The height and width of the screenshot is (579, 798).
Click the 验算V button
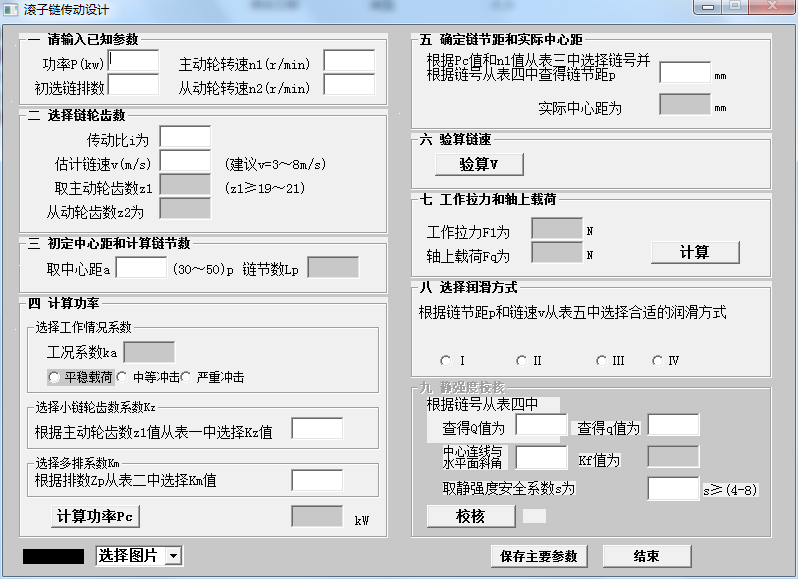click(479, 164)
